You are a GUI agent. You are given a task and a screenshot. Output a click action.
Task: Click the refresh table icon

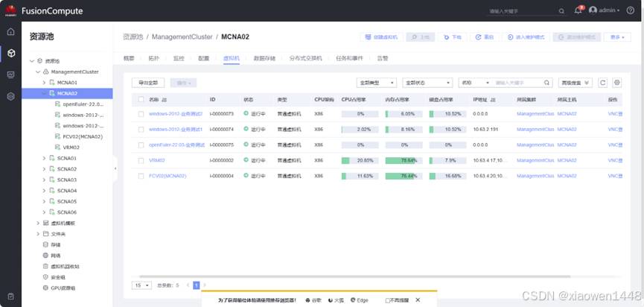coord(603,83)
